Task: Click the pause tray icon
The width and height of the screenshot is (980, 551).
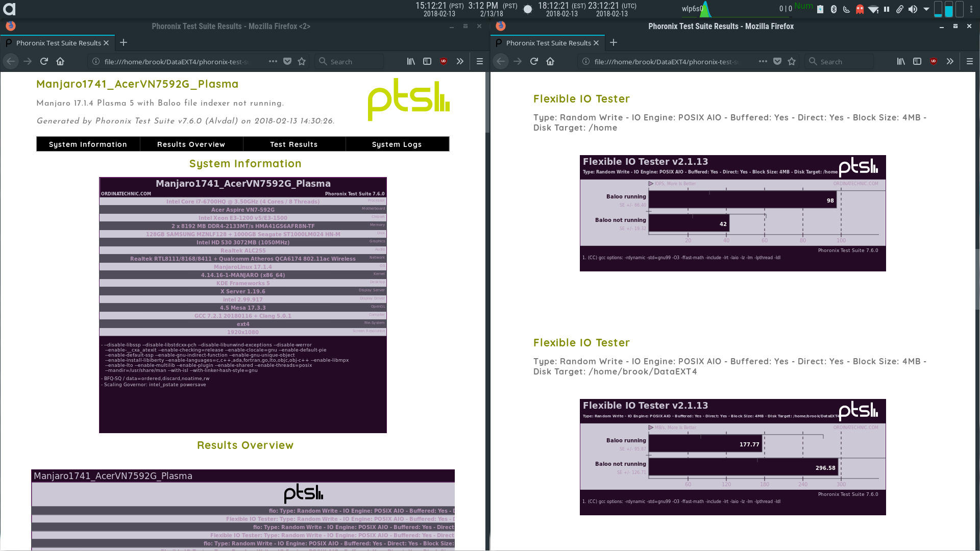Action: pyautogui.click(x=887, y=9)
